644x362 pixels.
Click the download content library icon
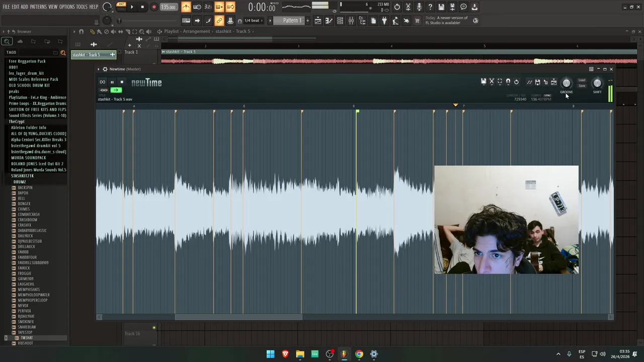click(x=474, y=7)
